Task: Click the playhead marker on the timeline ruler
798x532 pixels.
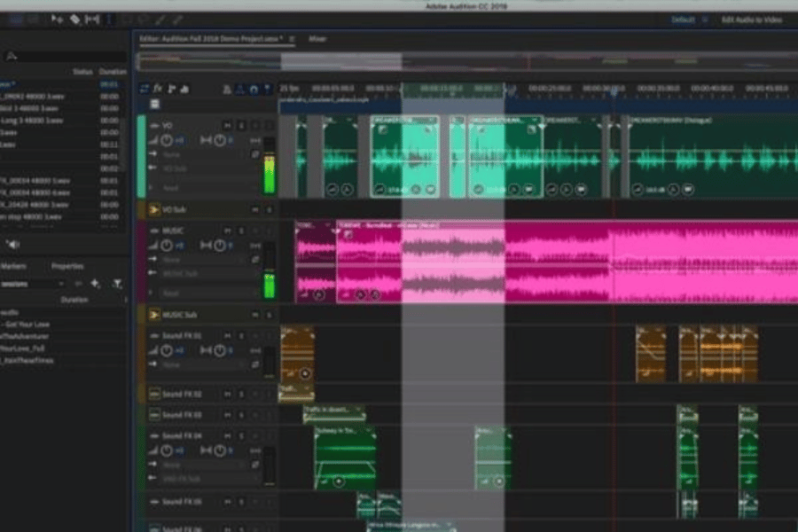Action: coord(613,90)
